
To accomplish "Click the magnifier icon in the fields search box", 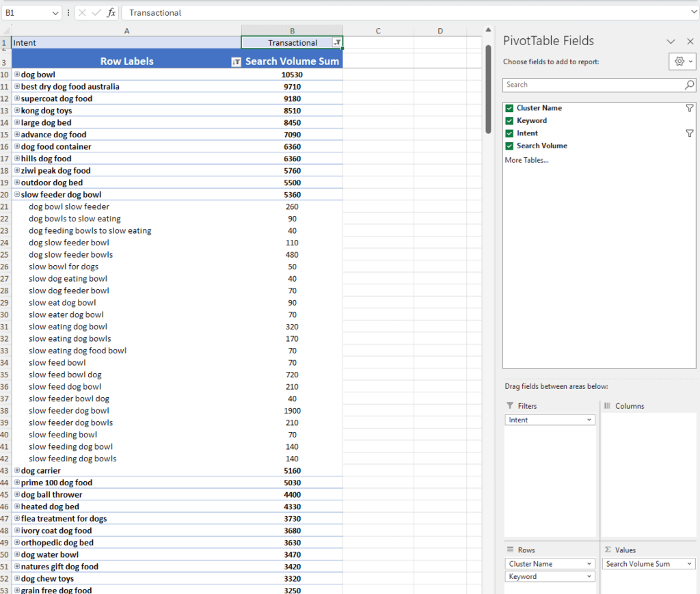I will [x=689, y=85].
